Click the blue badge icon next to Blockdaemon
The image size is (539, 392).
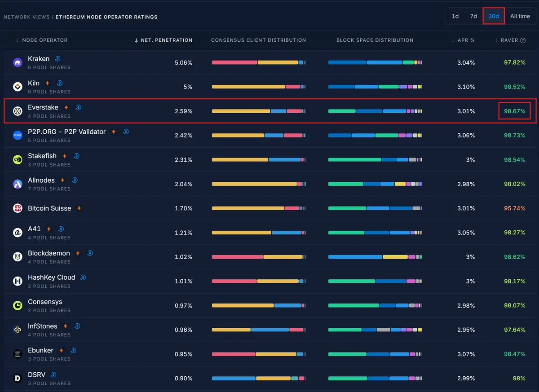(x=90, y=253)
